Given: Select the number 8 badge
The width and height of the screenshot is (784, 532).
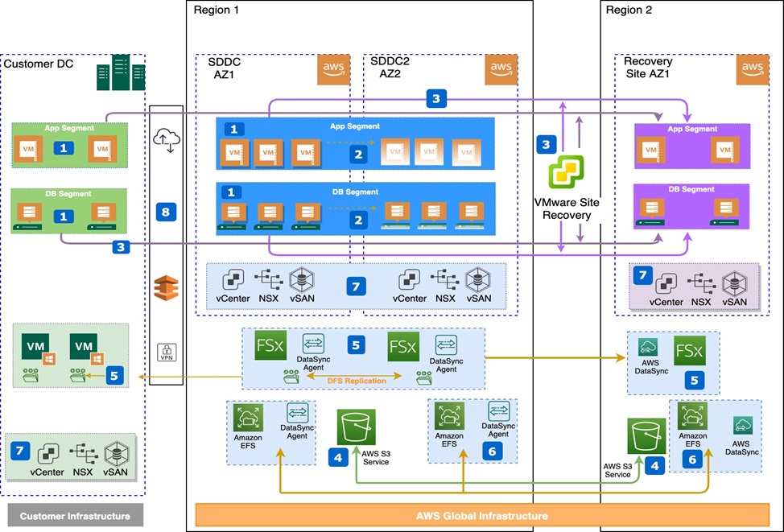Looking at the screenshot, I should coord(166,212).
